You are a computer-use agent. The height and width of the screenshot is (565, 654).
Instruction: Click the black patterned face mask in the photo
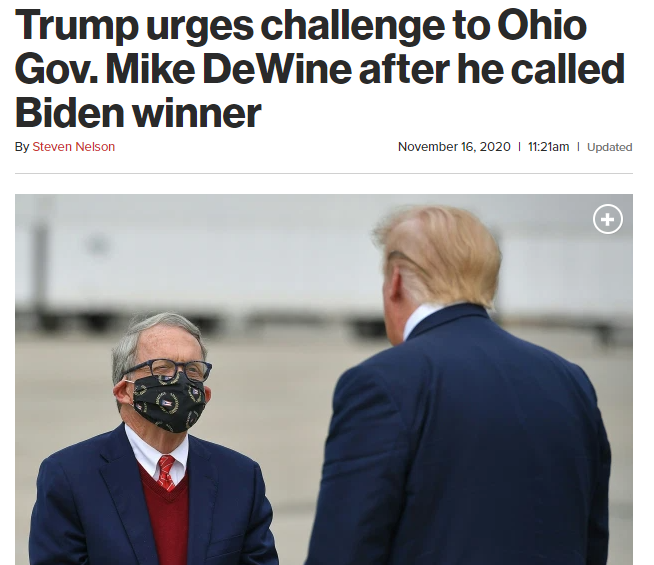(x=169, y=403)
